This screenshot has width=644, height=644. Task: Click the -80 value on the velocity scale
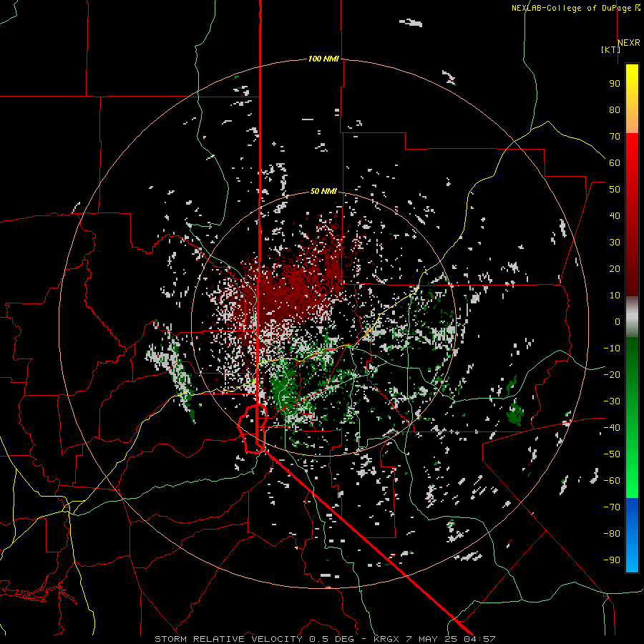coord(612,534)
